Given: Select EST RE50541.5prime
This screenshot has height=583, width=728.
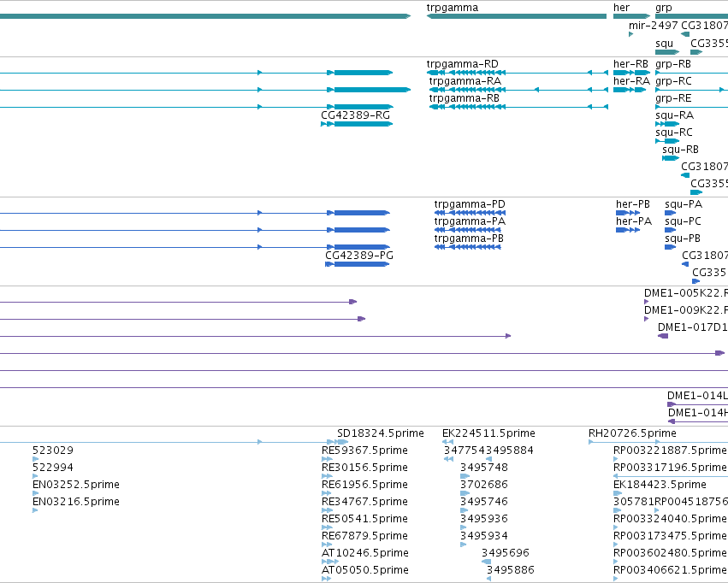Looking at the screenshot, I should [x=364, y=519].
